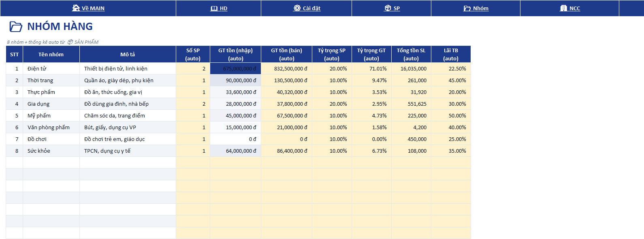Select the 40,320,000 đ sale value
The height and width of the screenshot is (239, 644).
point(286,92)
